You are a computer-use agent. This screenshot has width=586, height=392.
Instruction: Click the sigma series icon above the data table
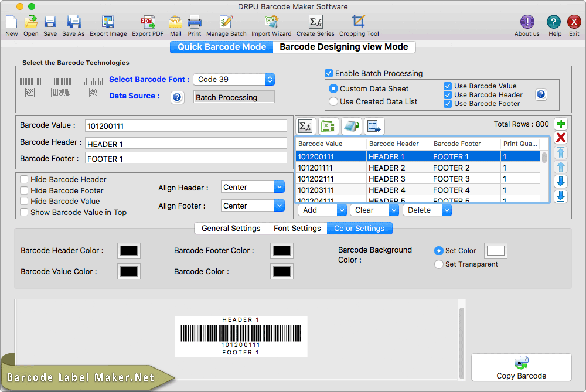(x=306, y=127)
